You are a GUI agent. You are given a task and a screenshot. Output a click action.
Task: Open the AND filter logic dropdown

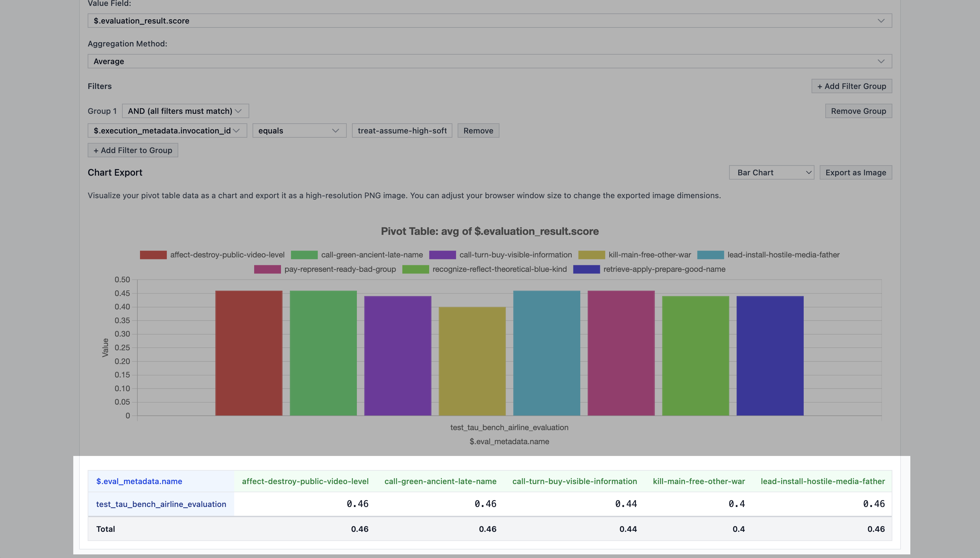[185, 111]
